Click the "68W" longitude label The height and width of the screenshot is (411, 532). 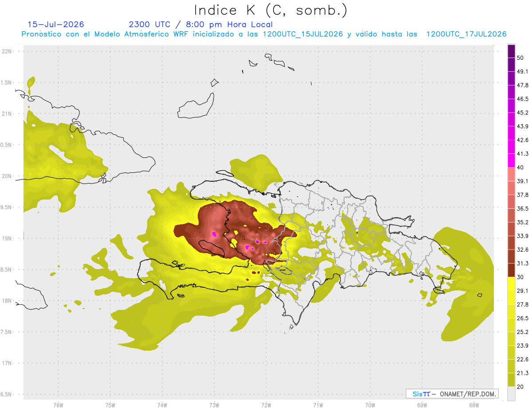click(x=474, y=405)
